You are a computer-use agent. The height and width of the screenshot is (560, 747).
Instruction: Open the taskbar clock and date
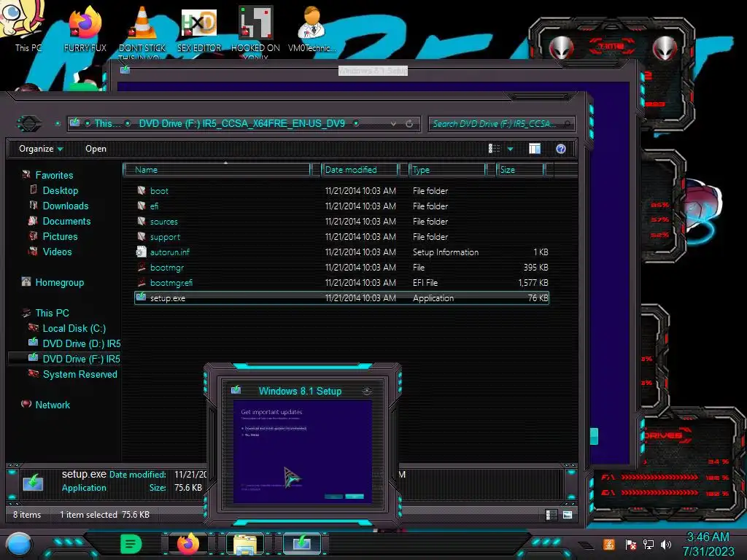point(708,544)
